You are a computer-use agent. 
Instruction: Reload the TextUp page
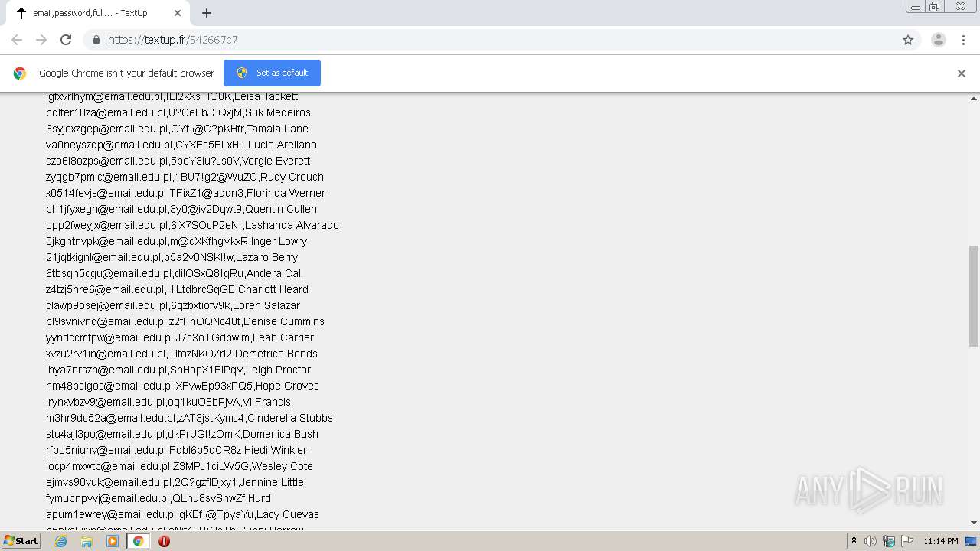(66, 40)
